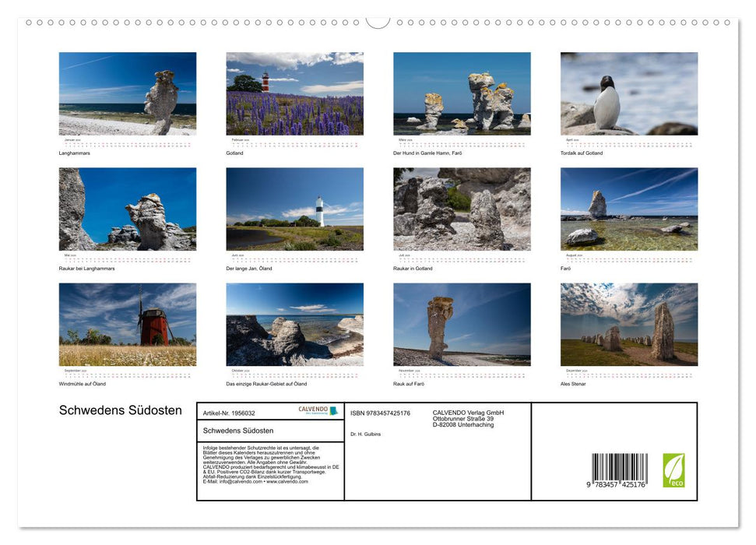
Task: Click the Tordalk auf Gotland bird photo
Action: 628,92
